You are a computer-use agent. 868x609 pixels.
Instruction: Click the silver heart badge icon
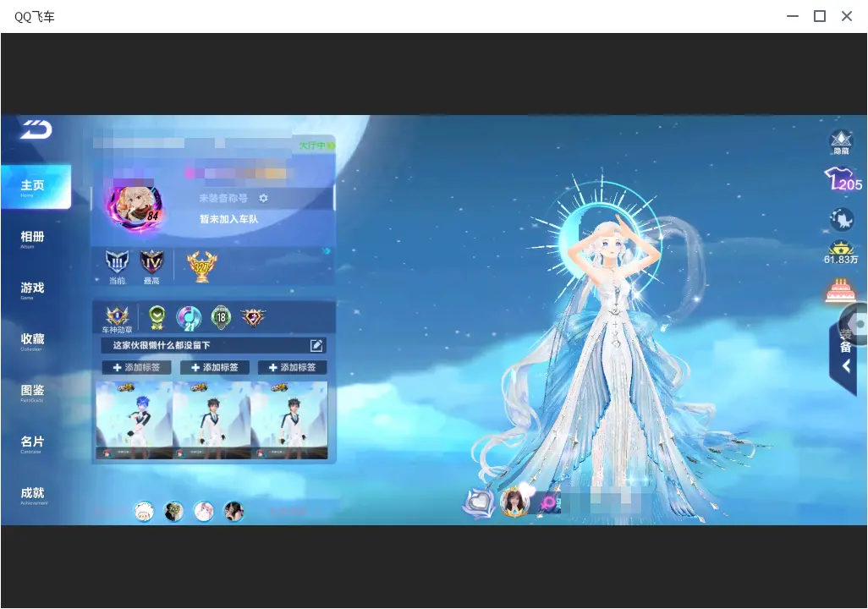(479, 504)
